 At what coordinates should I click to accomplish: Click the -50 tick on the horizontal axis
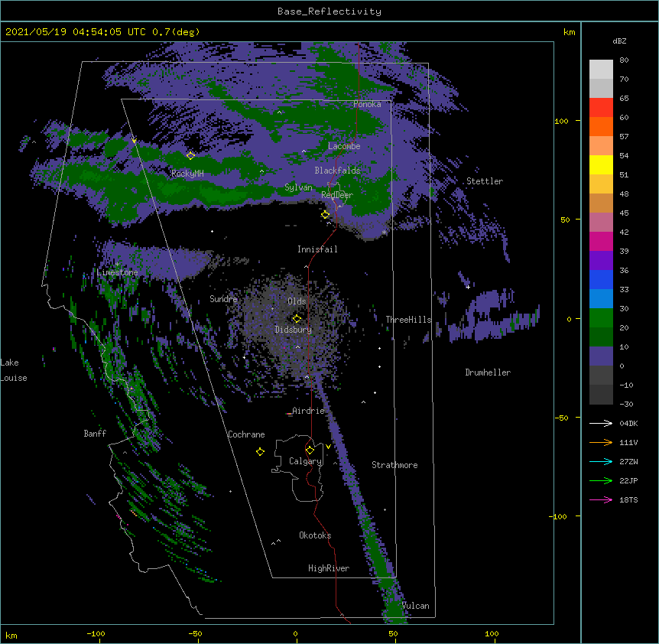coord(196,634)
